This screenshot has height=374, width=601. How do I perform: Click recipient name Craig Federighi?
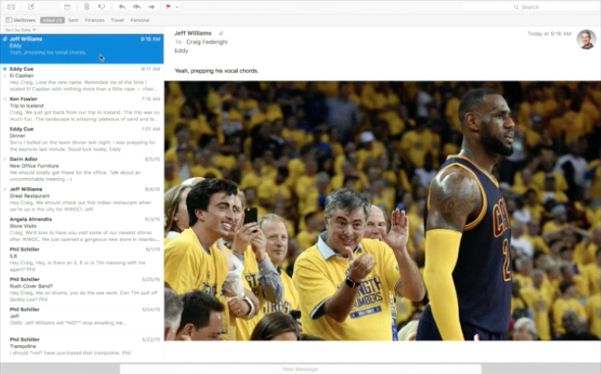tap(207, 42)
